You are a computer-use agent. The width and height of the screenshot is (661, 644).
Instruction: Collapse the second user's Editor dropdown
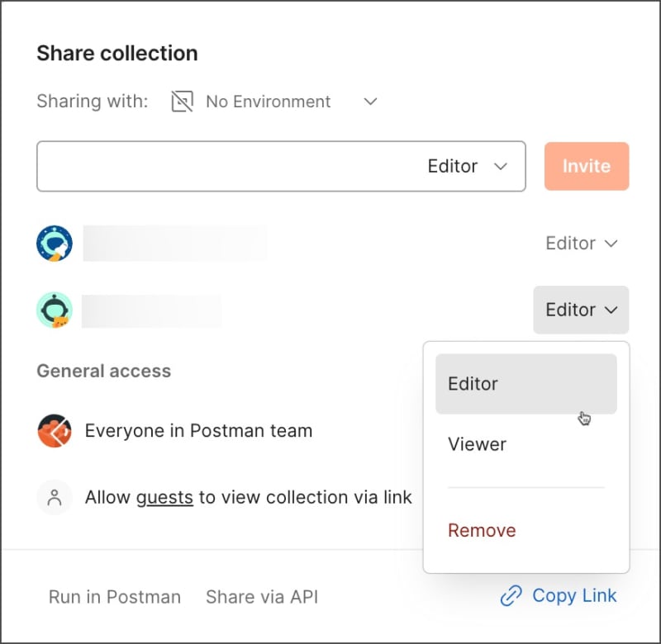click(582, 310)
